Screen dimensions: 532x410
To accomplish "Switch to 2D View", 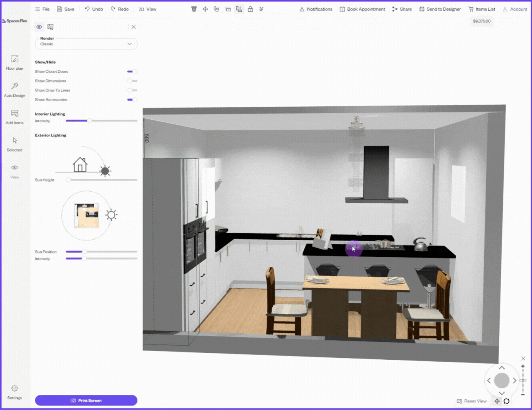I will (147, 9).
